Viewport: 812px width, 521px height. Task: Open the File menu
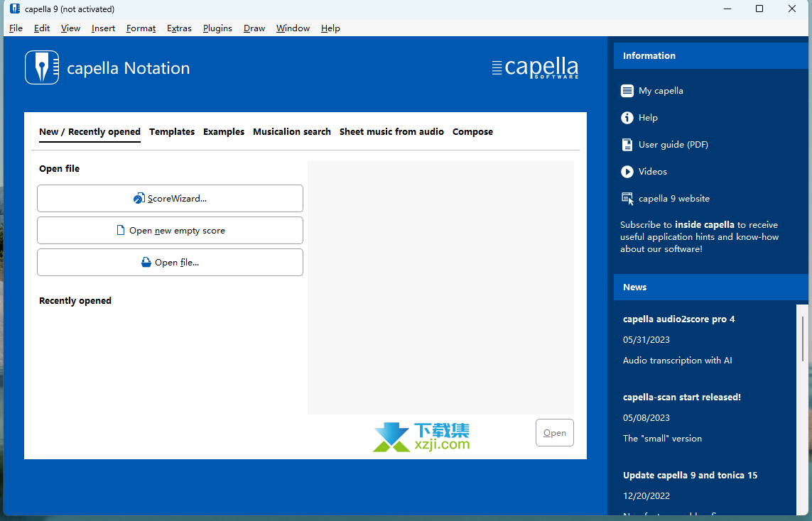coord(16,28)
